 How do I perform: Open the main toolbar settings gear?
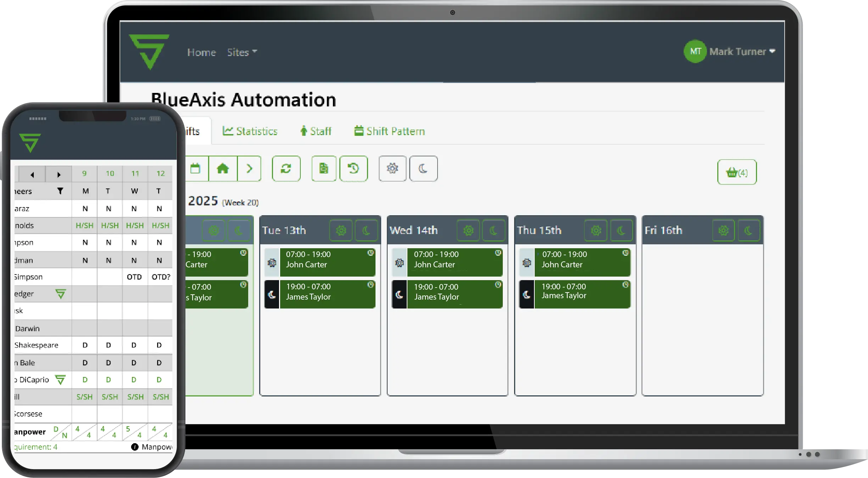coord(392,169)
